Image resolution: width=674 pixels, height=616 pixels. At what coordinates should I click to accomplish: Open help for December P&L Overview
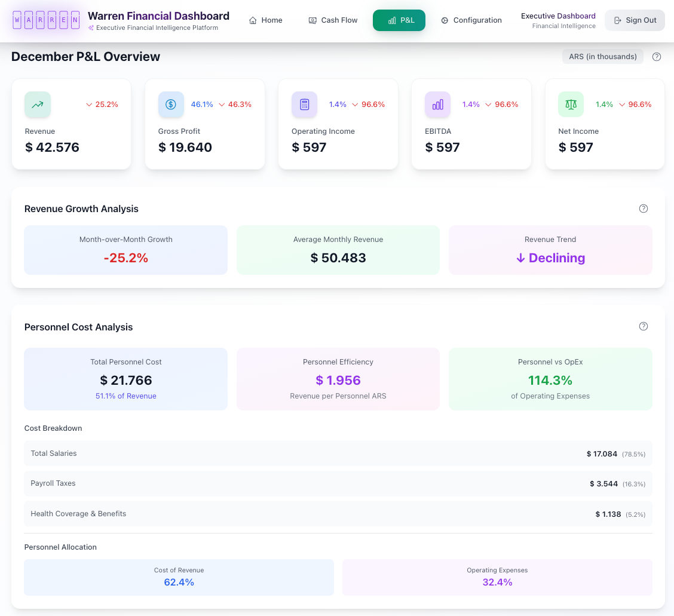657,57
